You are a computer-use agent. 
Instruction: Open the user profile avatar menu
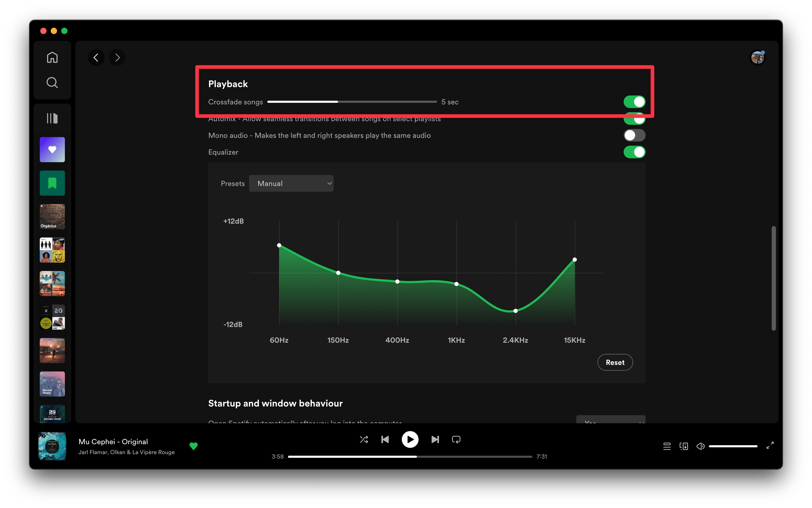(758, 58)
